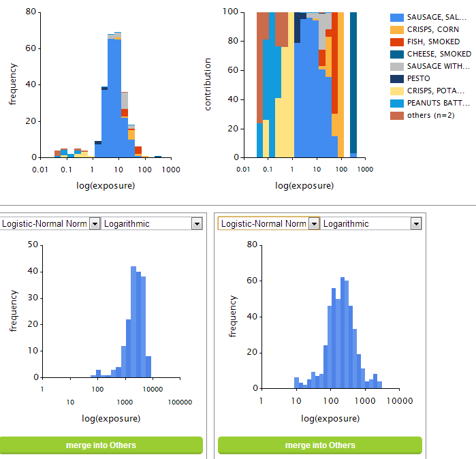Click the PEANUTS BATT... legend swatch
Image resolution: width=476 pixels, height=459 pixels.
(397, 103)
